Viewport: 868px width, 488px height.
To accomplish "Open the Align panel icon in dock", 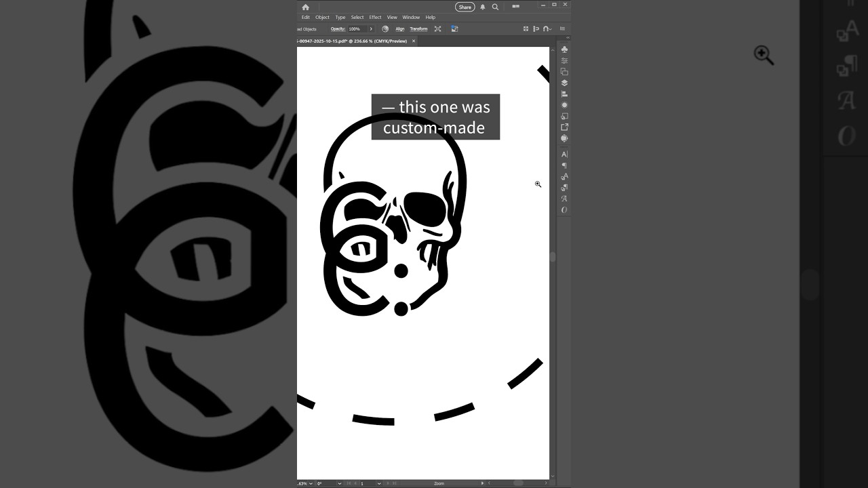I will click(x=564, y=94).
